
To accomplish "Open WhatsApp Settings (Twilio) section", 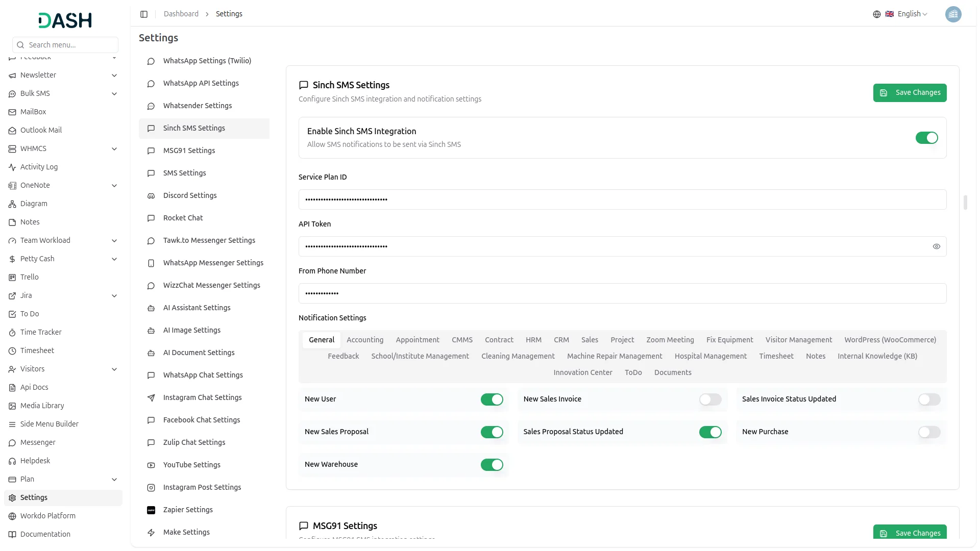I will [x=204, y=61].
